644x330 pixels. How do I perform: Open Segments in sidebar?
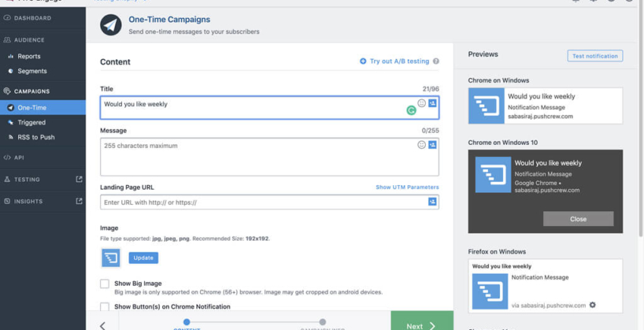[32, 71]
